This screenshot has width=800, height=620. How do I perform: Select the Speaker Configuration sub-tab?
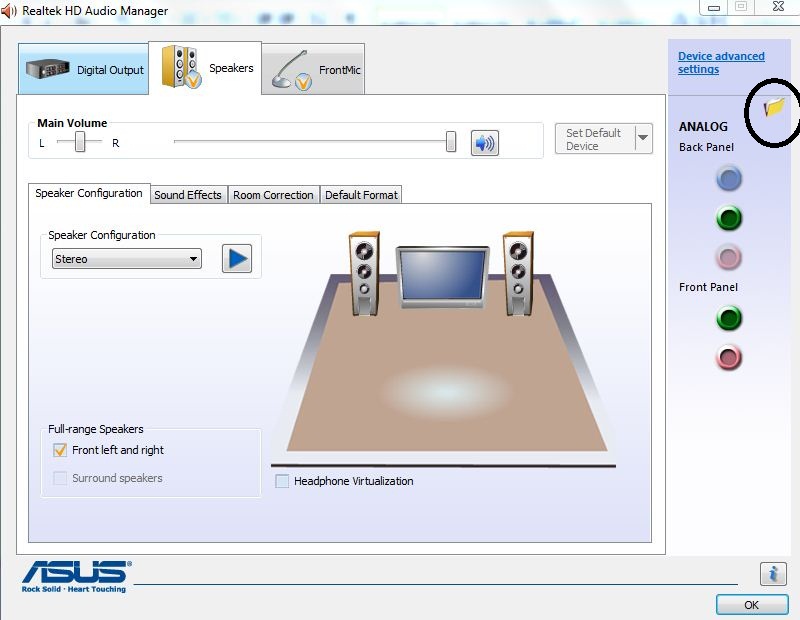pos(89,193)
